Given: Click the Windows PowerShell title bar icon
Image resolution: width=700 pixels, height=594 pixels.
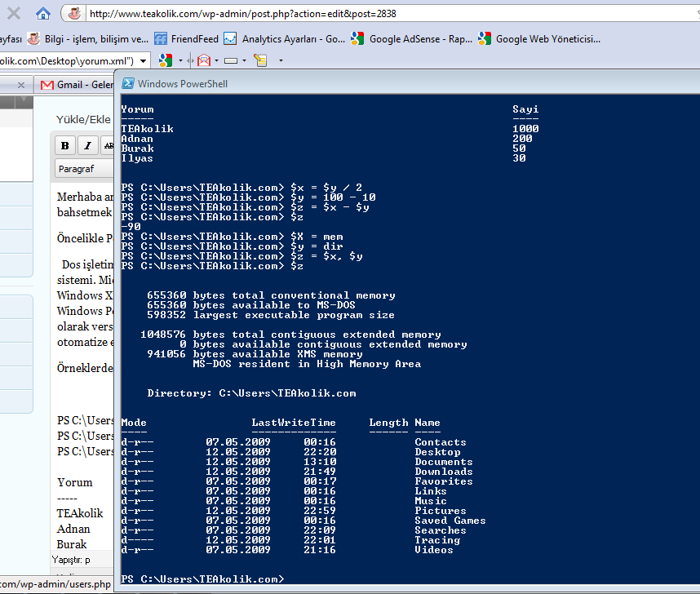Looking at the screenshot, I should pyautogui.click(x=128, y=83).
